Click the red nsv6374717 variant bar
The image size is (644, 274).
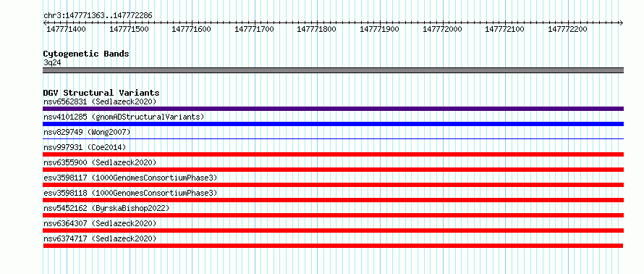tap(333, 246)
